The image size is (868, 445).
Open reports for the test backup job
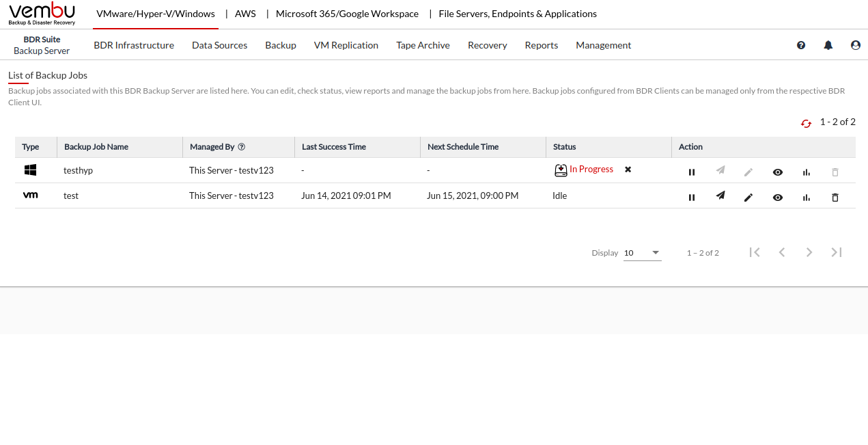pos(807,198)
